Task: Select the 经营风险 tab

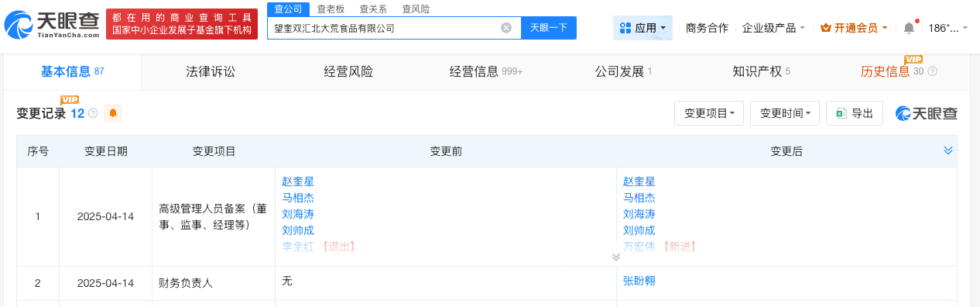Action: pos(348,71)
